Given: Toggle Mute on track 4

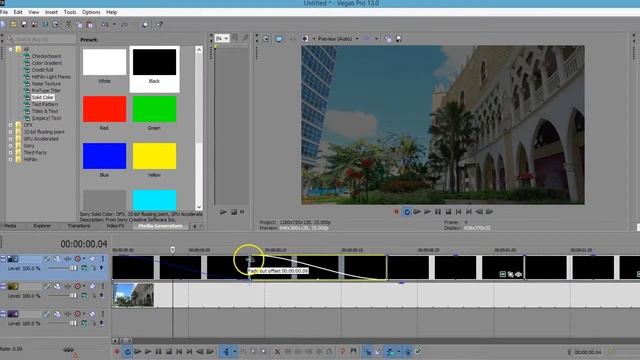Looking at the screenshot, I should pos(92,314).
